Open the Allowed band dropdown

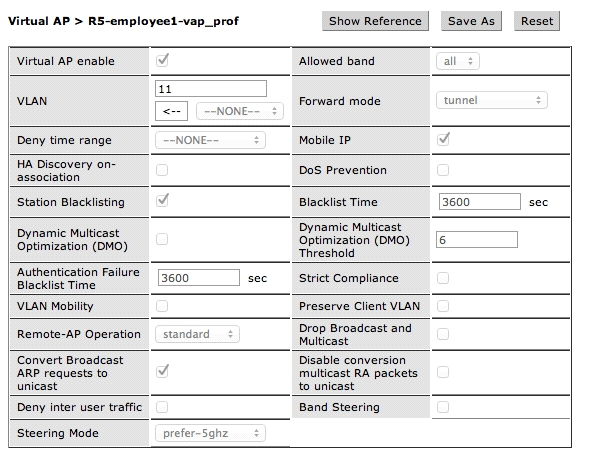[x=458, y=61]
